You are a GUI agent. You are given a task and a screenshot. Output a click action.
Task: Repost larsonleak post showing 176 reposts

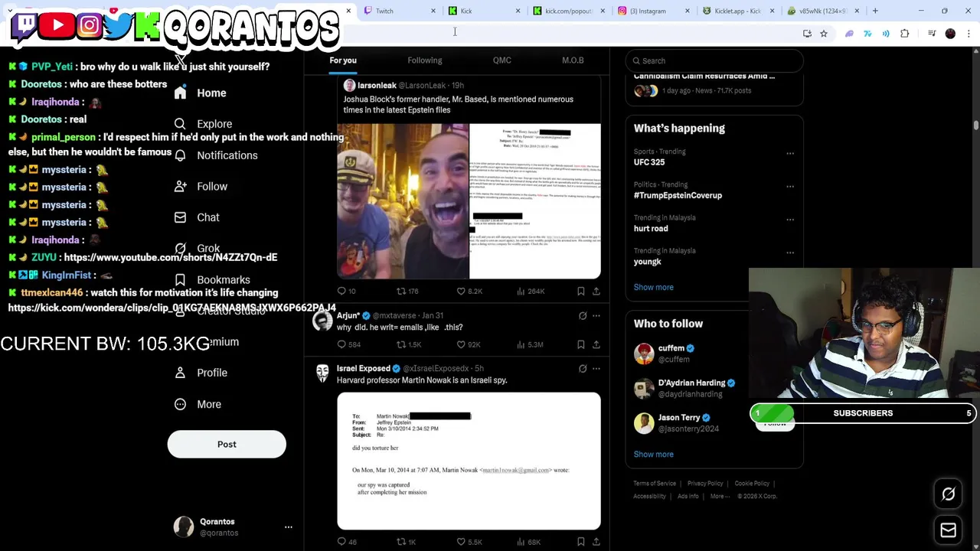coord(407,291)
